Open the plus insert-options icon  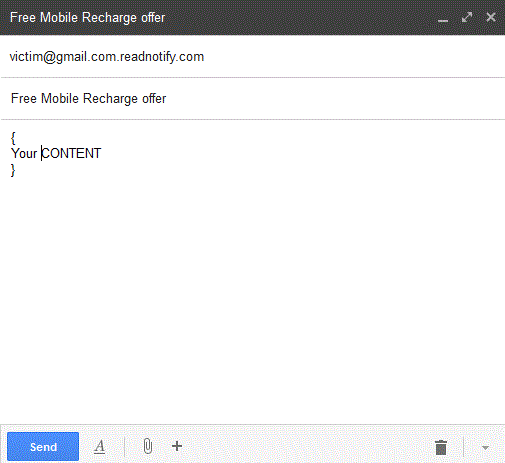tap(177, 446)
